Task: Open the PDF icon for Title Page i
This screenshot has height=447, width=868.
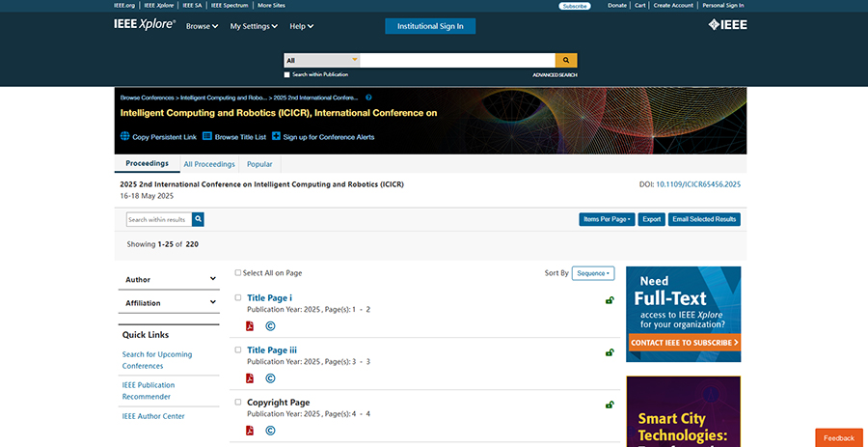Action: tap(250, 326)
